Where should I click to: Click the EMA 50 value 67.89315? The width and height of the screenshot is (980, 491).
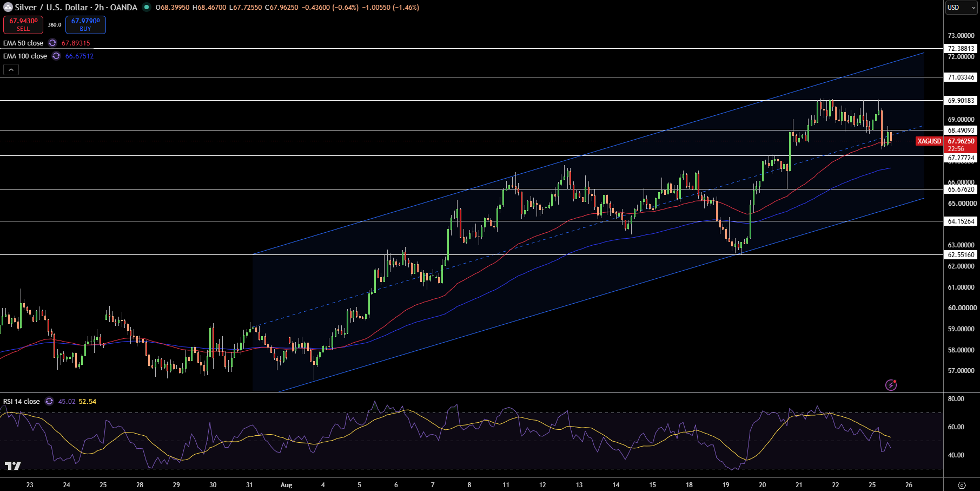point(76,43)
